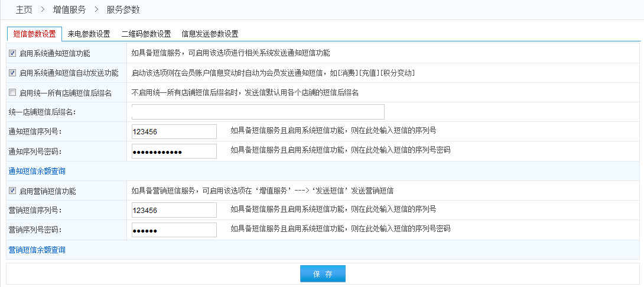The height and width of the screenshot is (287, 644).
Task: Select the 信息发送参数设置 tab
Action: point(210,34)
